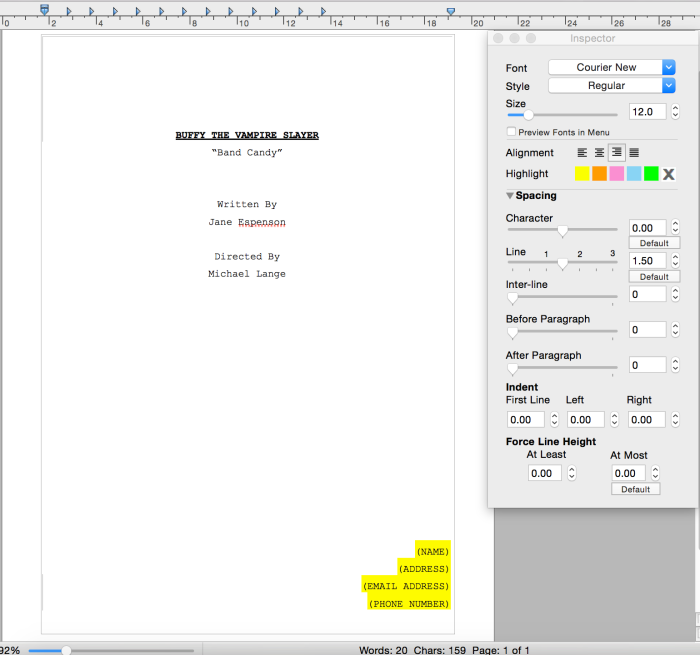Select left alignment icon

(x=582, y=153)
